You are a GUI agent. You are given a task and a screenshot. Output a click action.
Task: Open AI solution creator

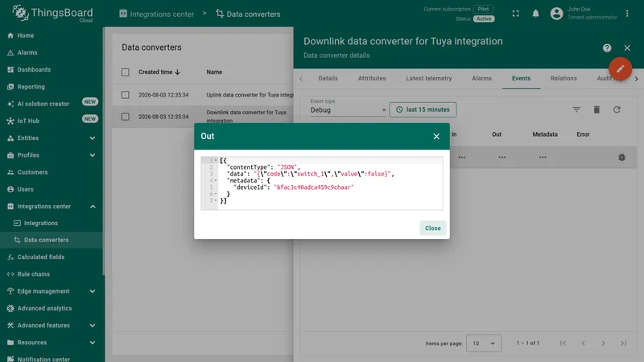click(x=52, y=104)
